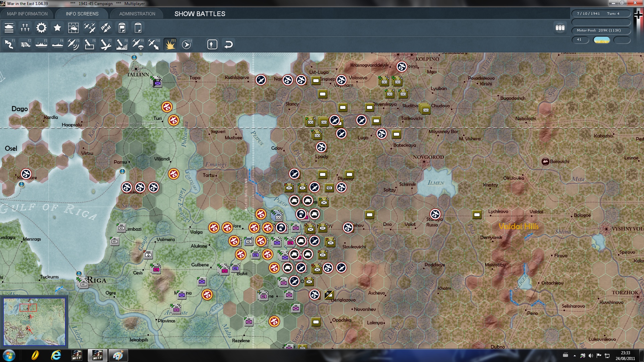The width and height of the screenshot is (644, 362).
Task: Click the date and turn display
Action: tap(601, 14)
